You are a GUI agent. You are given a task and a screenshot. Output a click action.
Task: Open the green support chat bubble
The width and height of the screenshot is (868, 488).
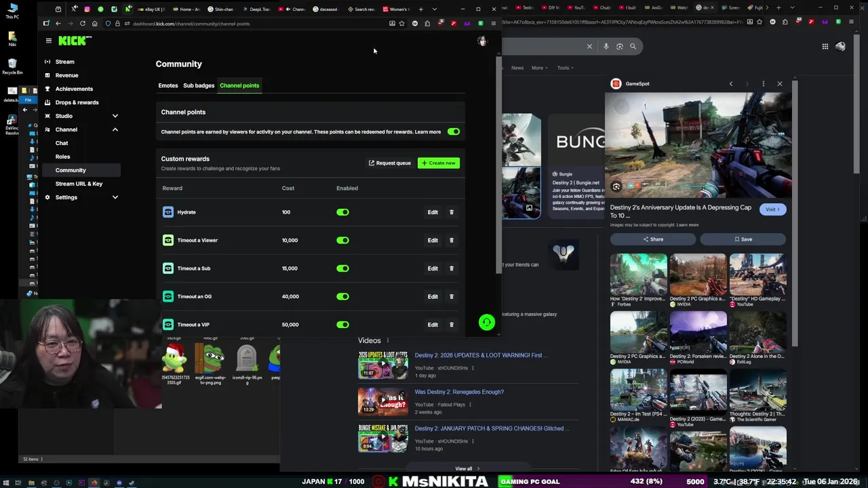[x=486, y=323]
